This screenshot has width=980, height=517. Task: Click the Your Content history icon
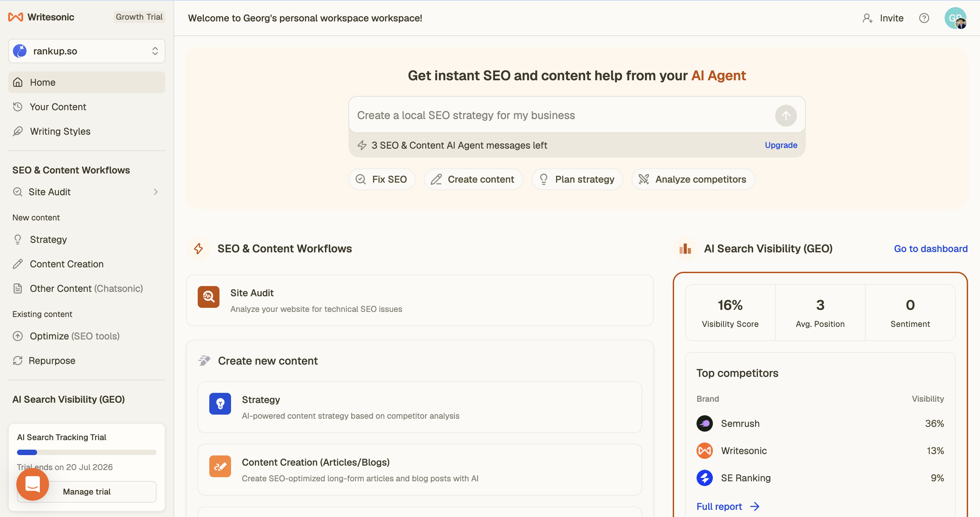(17, 107)
